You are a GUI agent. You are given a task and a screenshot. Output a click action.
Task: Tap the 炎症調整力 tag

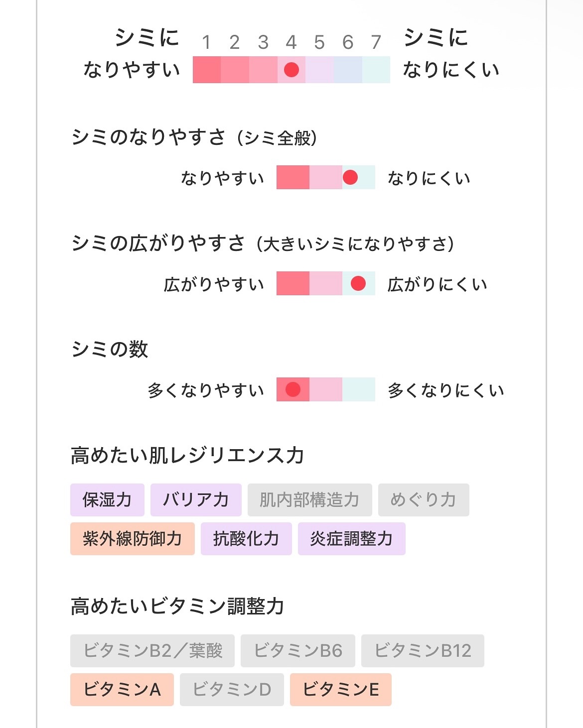351,538
